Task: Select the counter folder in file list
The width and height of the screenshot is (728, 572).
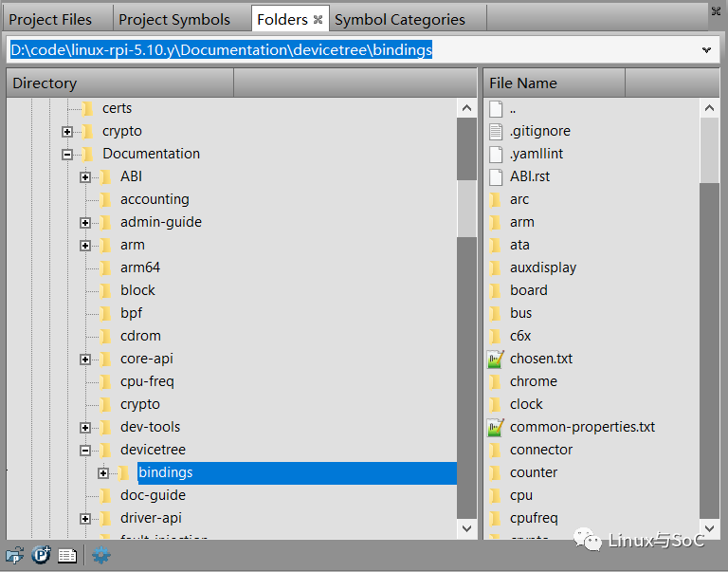Action: [534, 472]
